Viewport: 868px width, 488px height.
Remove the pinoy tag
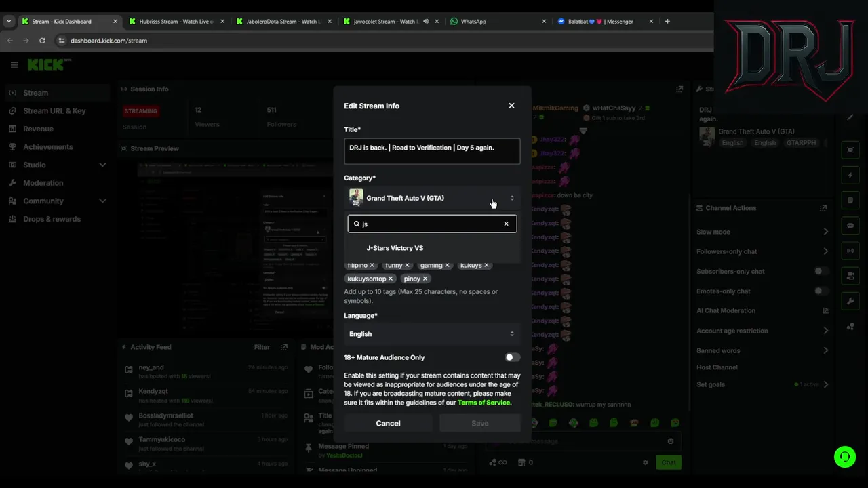coord(425,279)
